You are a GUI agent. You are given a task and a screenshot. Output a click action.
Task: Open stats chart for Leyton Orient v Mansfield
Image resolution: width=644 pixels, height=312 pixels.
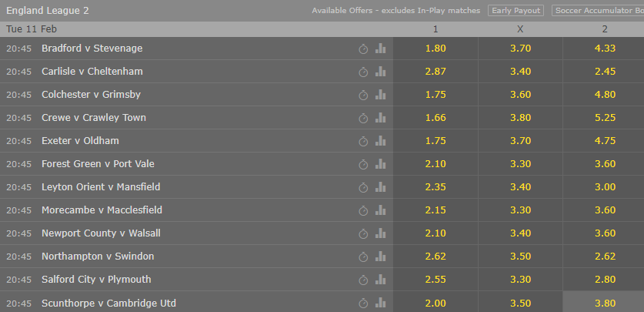click(x=380, y=187)
